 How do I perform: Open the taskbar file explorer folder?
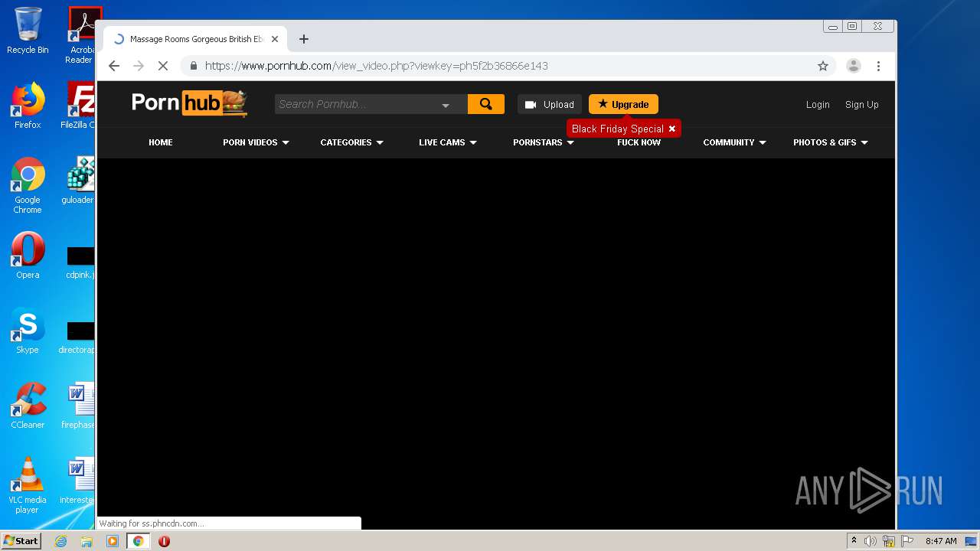click(87, 541)
